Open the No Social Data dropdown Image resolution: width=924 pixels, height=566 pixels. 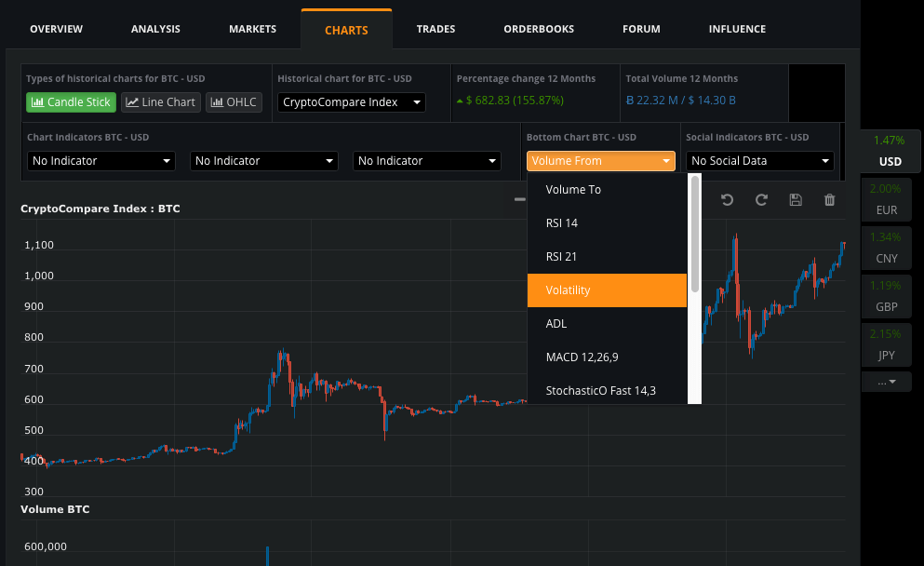760,161
